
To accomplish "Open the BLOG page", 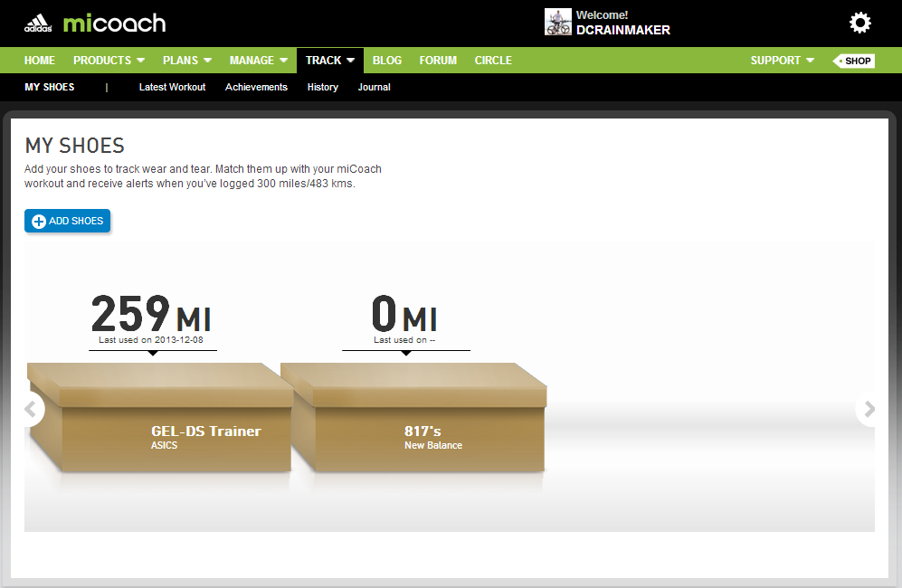I will [387, 61].
